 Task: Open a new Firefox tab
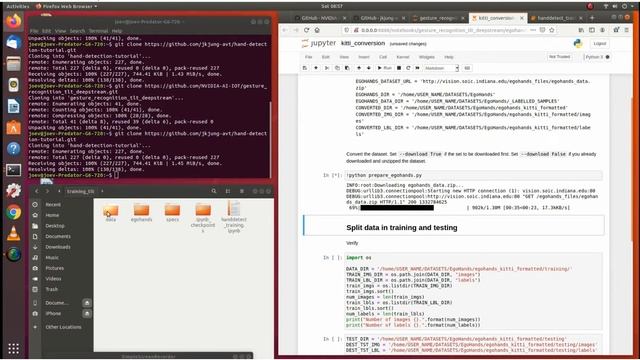(x=592, y=18)
